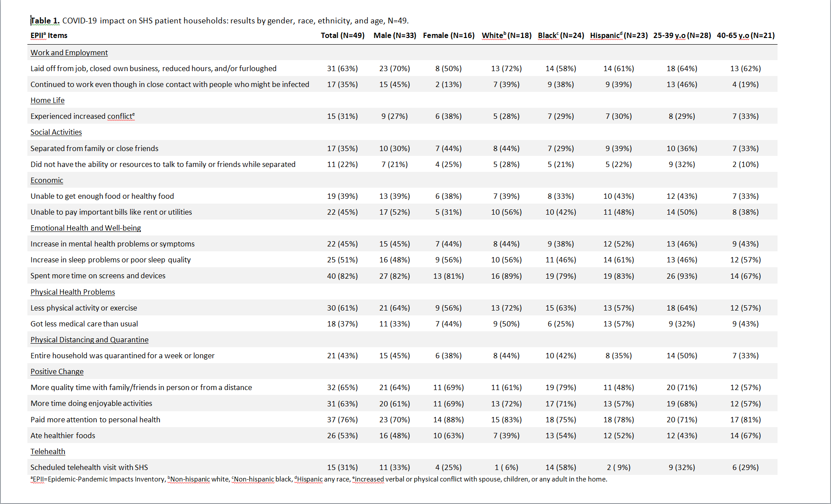831x504 pixels.
Task: Click the '40-65 y.o (N=21)' column header
Action: [x=745, y=35]
